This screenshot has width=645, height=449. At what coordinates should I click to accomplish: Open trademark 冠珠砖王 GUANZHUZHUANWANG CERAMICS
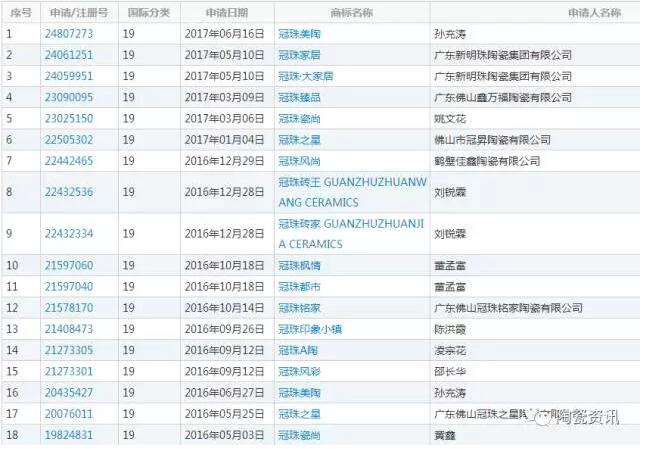[353, 192]
